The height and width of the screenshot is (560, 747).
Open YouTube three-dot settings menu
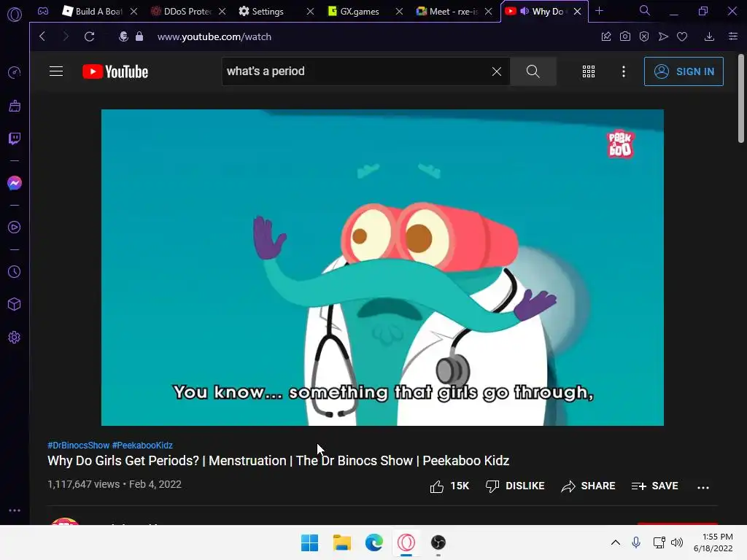[624, 71]
